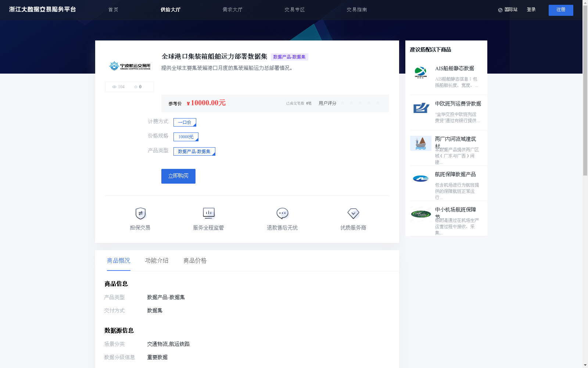Open 交易指南 in top navigation
This screenshot has height=368, width=588.
[356, 10]
